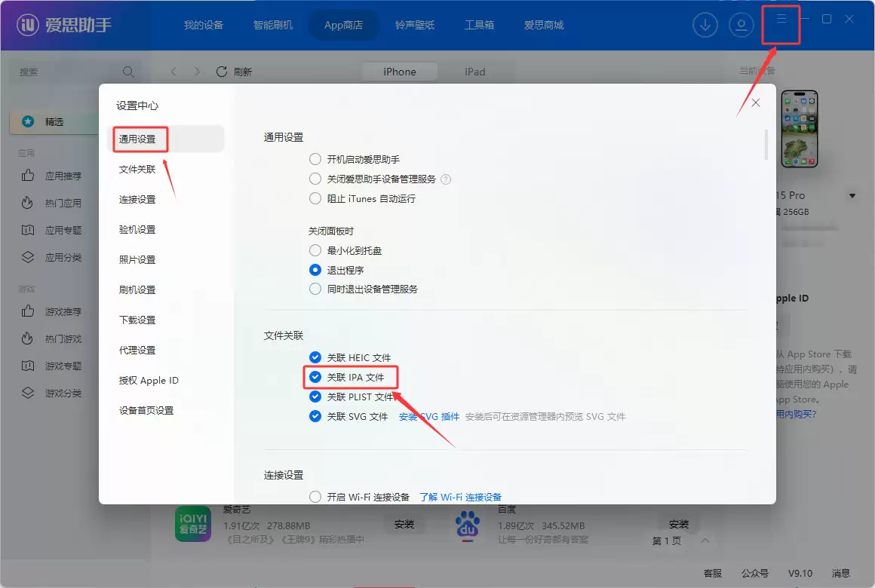The height and width of the screenshot is (588, 875).
Task: Open 工具箱 top tab
Action: [479, 25]
